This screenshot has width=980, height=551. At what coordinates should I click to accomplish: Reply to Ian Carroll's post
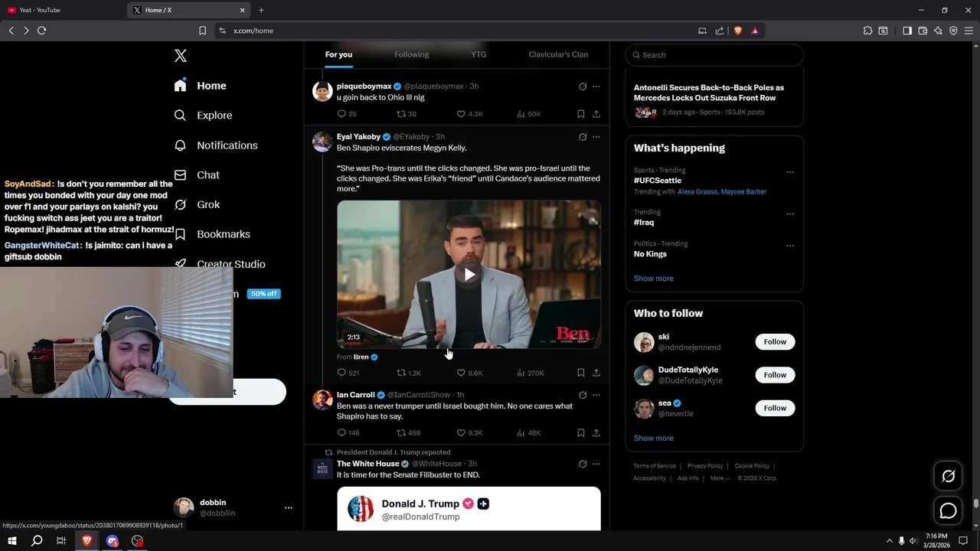tap(342, 432)
